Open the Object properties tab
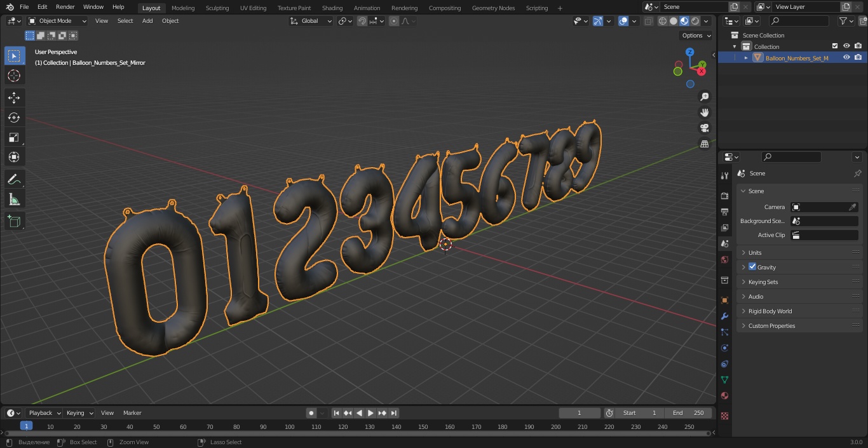 point(724,300)
